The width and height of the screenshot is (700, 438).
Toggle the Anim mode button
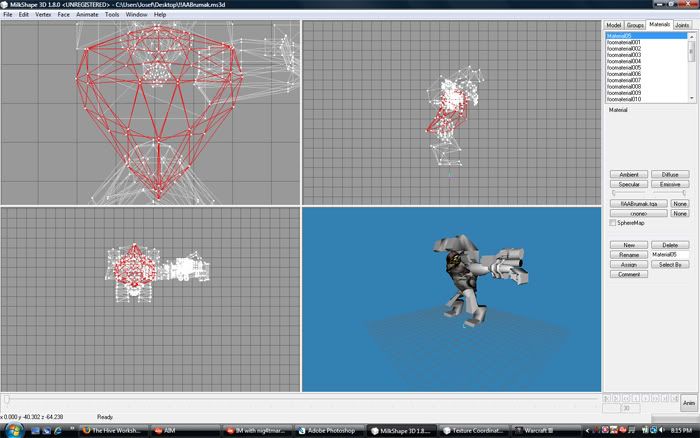[689, 403]
